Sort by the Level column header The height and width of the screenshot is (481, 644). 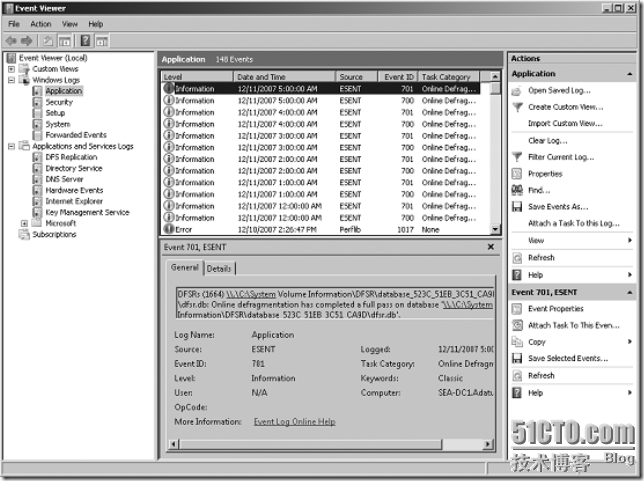[x=197, y=77]
